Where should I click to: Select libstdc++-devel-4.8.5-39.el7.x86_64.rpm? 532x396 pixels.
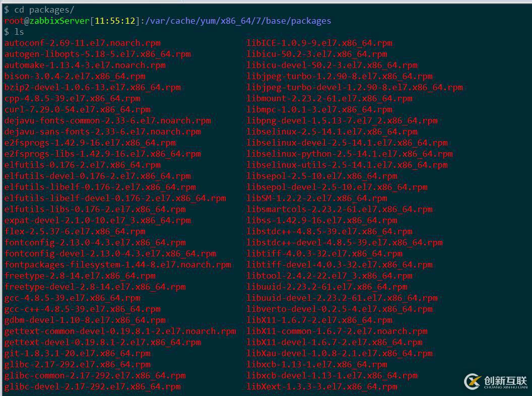(x=345, y=243)
